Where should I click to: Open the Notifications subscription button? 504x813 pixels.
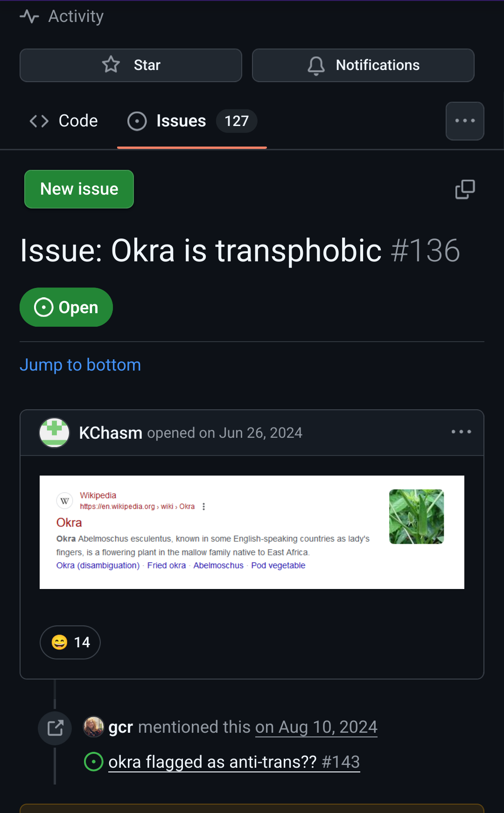(x=363, y=65)
